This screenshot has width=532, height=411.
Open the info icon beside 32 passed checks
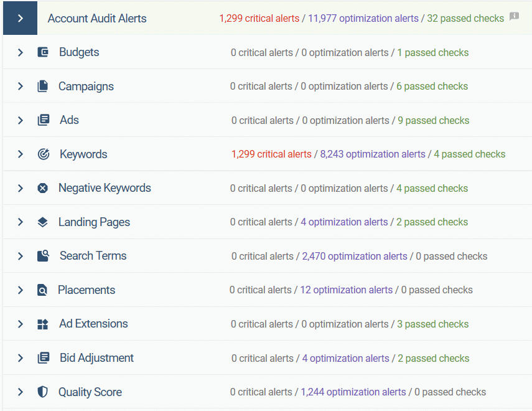(514, 16)
